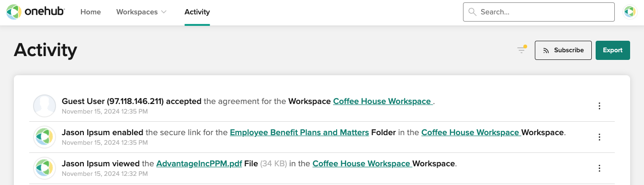Click the Guest User avatar
This screenshot has height=185, width=644.
pos(45,106)
